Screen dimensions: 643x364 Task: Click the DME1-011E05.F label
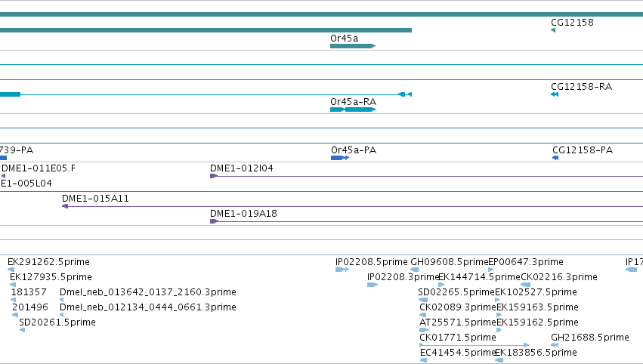39,168
